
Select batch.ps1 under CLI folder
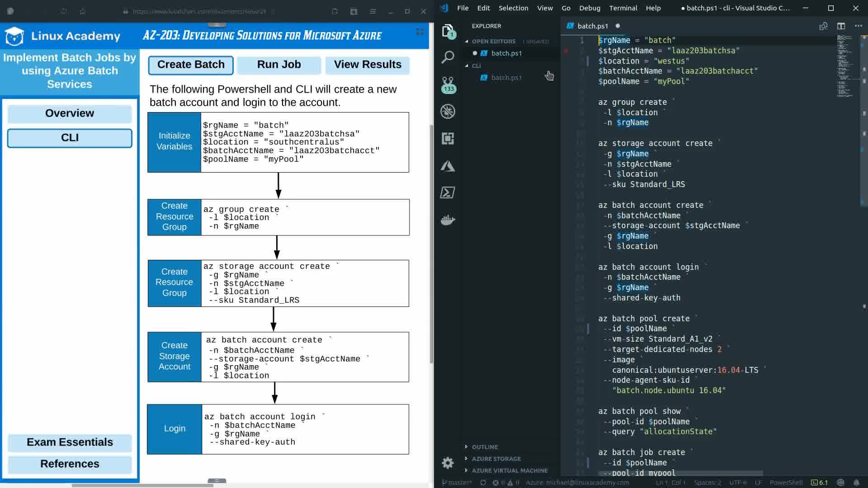pyautogui.click(x=506, y=78)
